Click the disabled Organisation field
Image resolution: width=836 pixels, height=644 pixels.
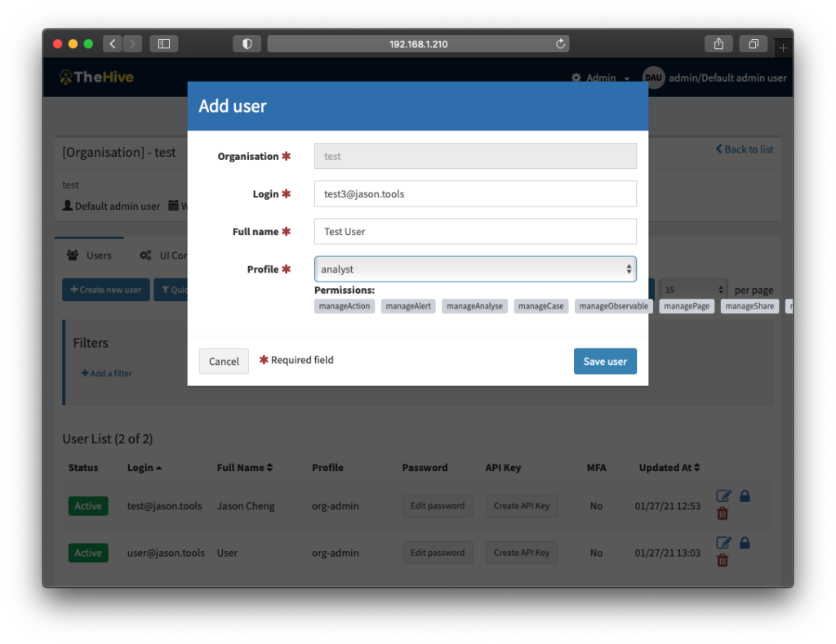[475, 156]
